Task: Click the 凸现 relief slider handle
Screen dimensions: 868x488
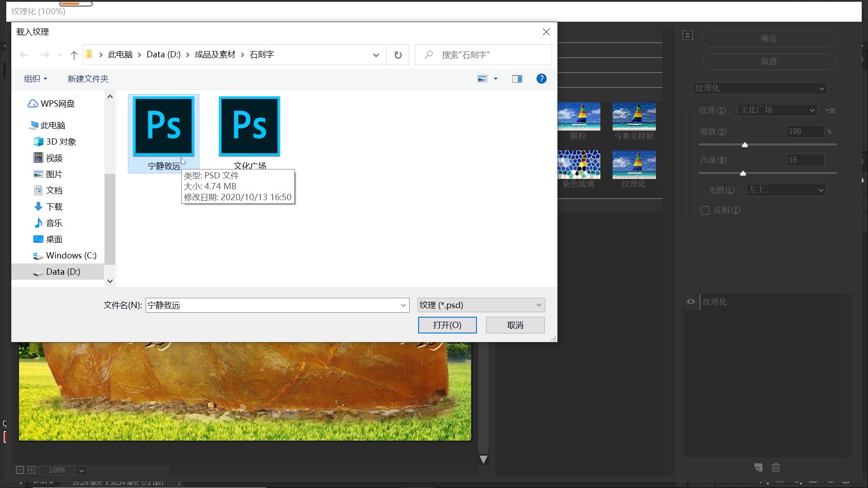Action: 743,173
